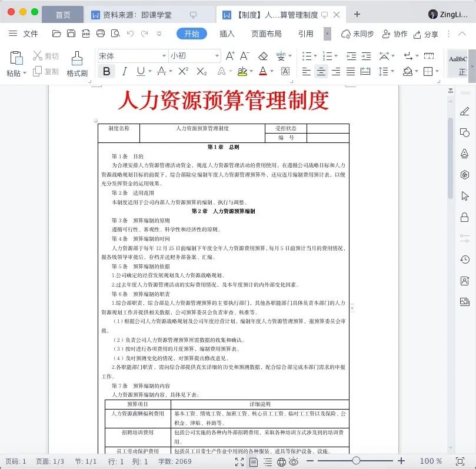Toggle Italic formatting
This screenshot has width=476, height=469.
pos(124,71)
